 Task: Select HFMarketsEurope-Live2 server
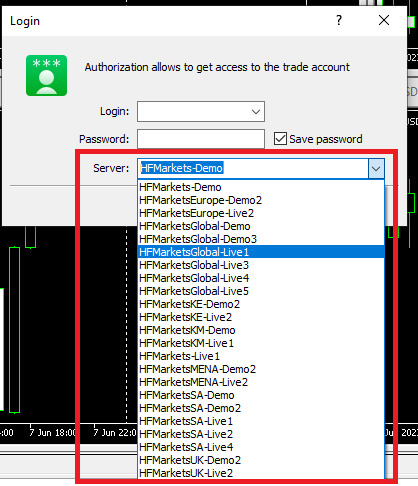[x=261, y=213]
